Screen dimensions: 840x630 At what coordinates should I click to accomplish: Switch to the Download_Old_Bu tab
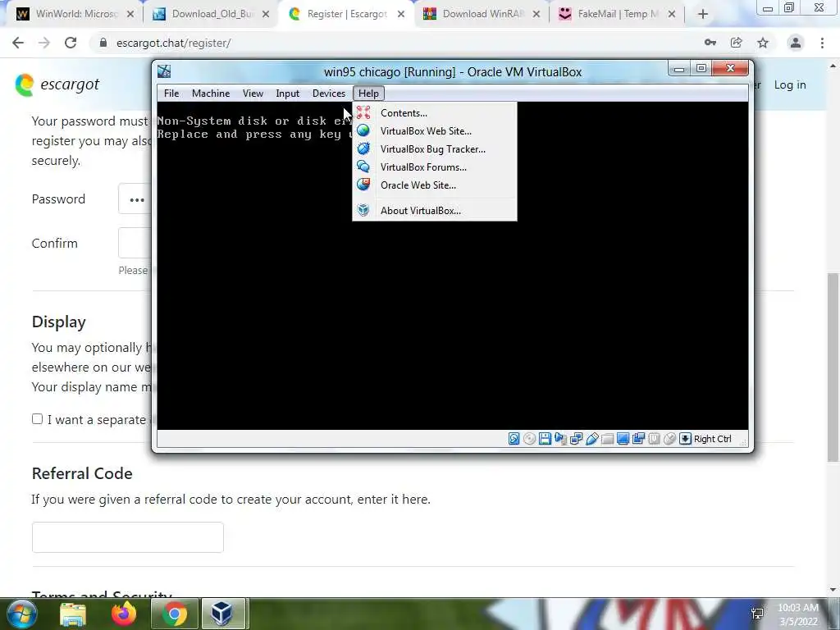pyautogui.click(x=211, y=14)
